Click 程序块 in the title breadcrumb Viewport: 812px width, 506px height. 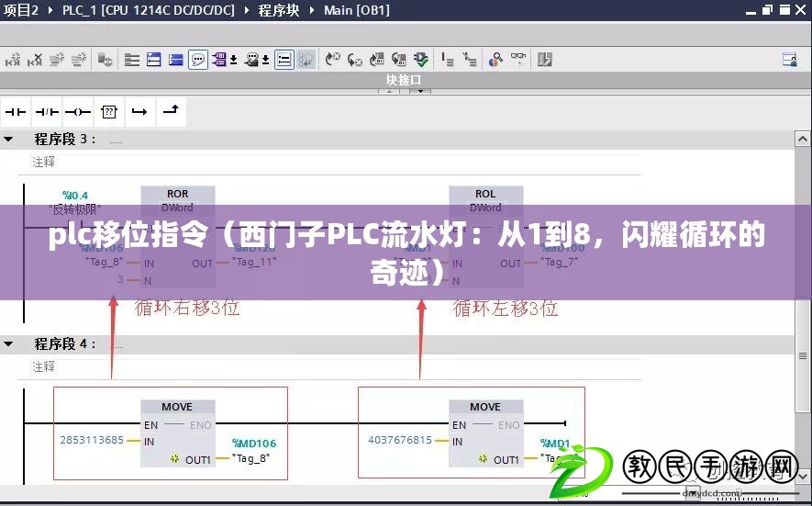[x=279, y=10]
